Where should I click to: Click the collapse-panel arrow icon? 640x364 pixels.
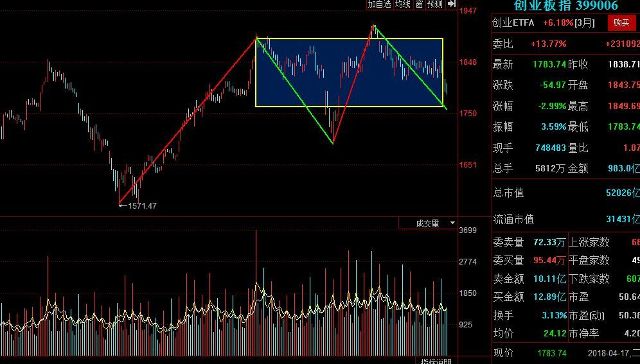[x=451, y=4]
